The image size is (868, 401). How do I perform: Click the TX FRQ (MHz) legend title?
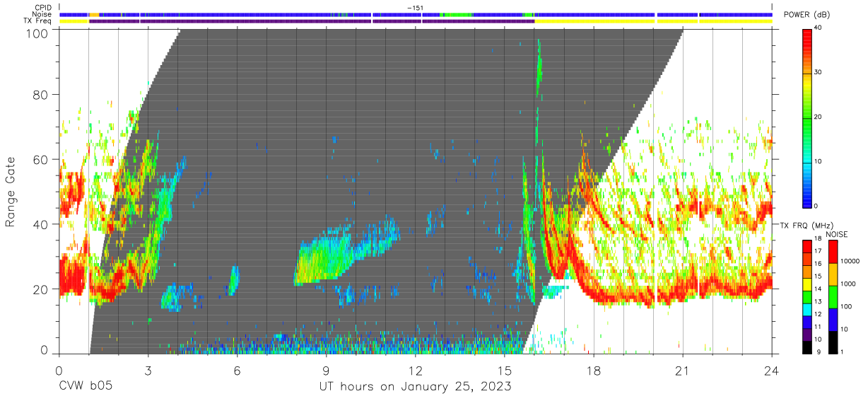tap(805, 225)
